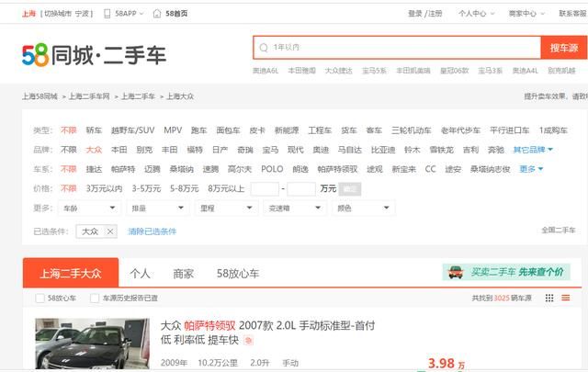Open the 车龄 dropdown
The image size is (588, 372).
(89, 209)
